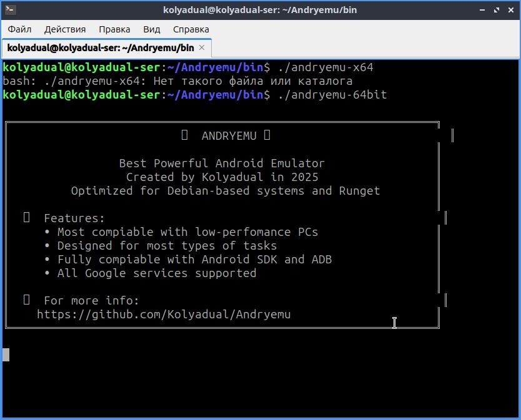Image resolution: width=521 pixels, height=420 pixels.
Task: Open the Файл menu
Action: pos(19,29)
